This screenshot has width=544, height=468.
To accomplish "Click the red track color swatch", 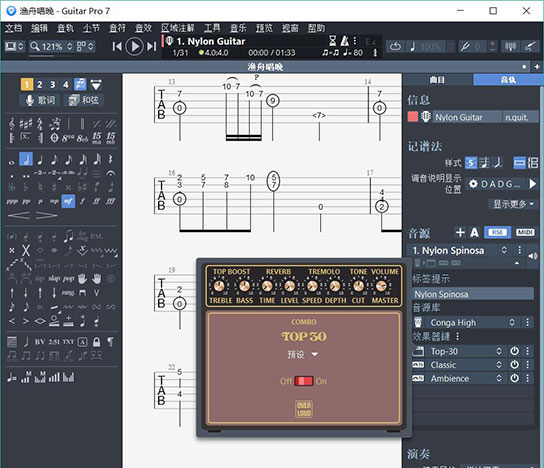I will (413, 117).
